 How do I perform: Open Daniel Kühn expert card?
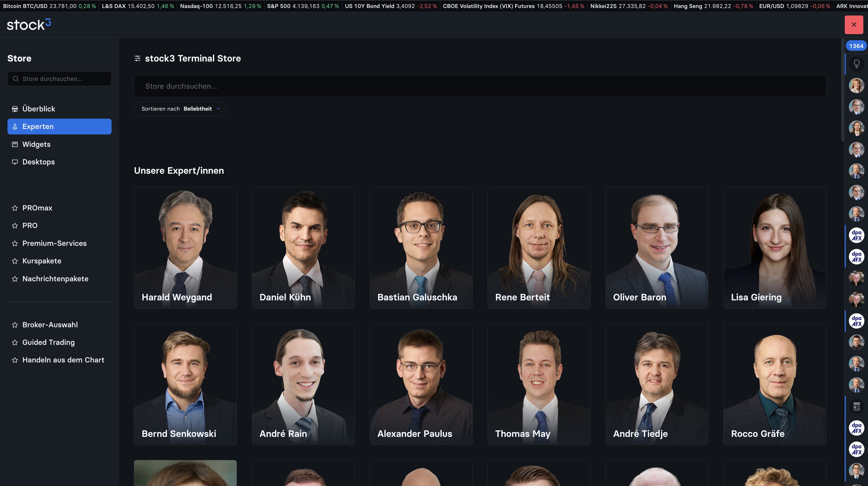click(303, 248)
